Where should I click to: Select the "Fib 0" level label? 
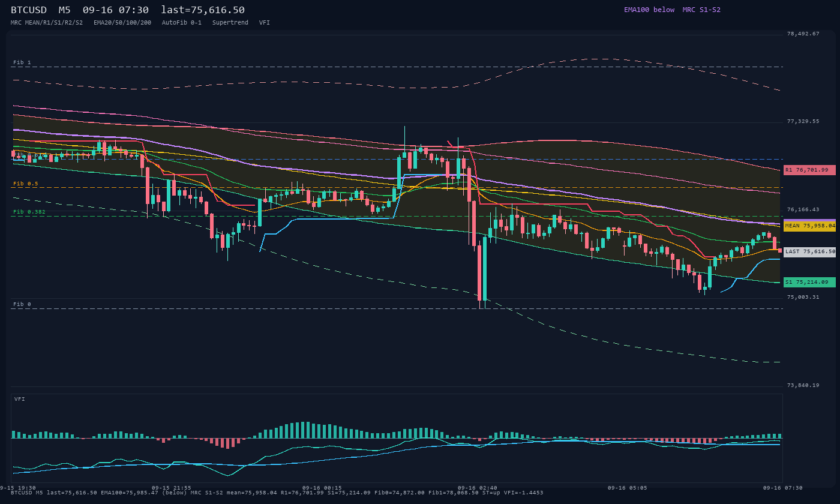(x=22, y=304)
